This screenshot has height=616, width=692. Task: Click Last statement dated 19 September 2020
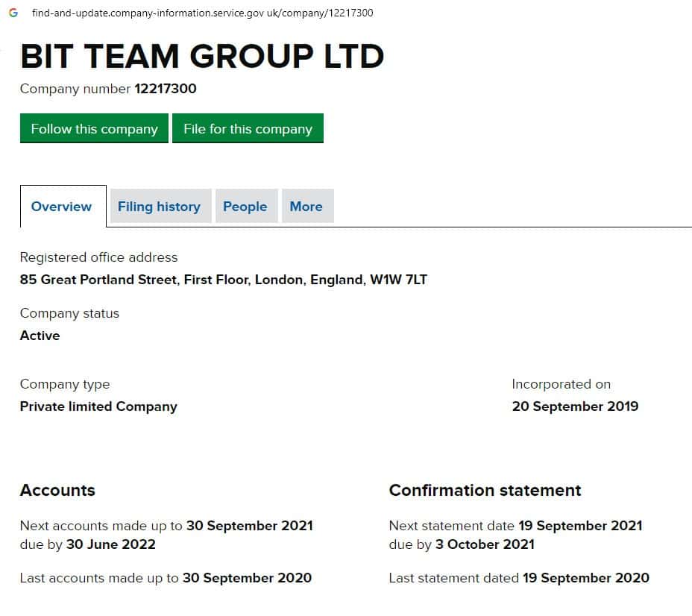(519, 578)
